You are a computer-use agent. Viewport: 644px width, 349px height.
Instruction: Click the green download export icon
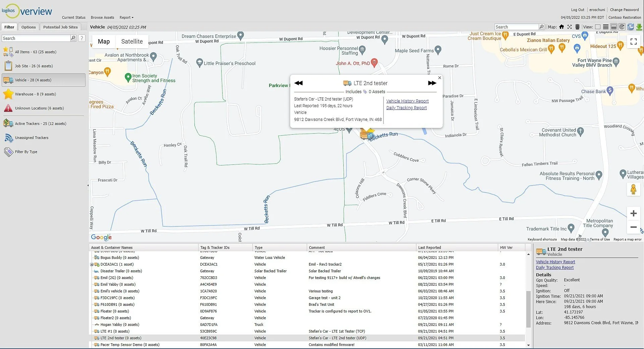[x=639, y=27]
